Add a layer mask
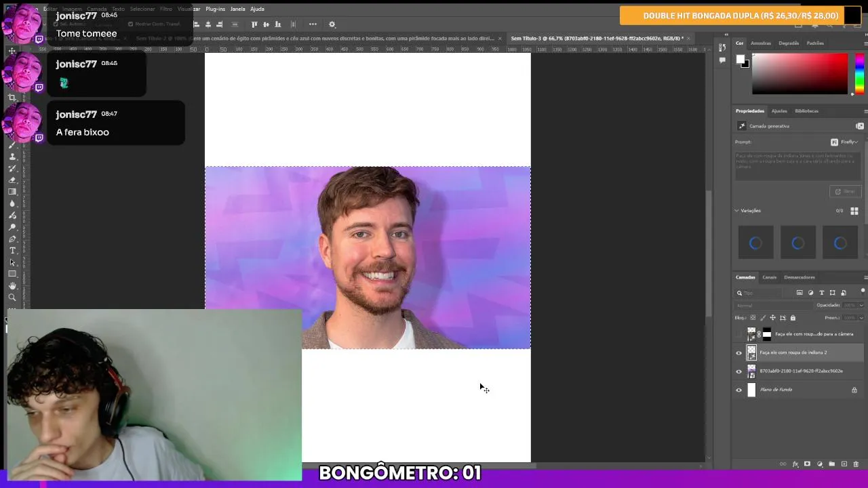Screen dimensions: 868x488 click(x=807, y=464)
